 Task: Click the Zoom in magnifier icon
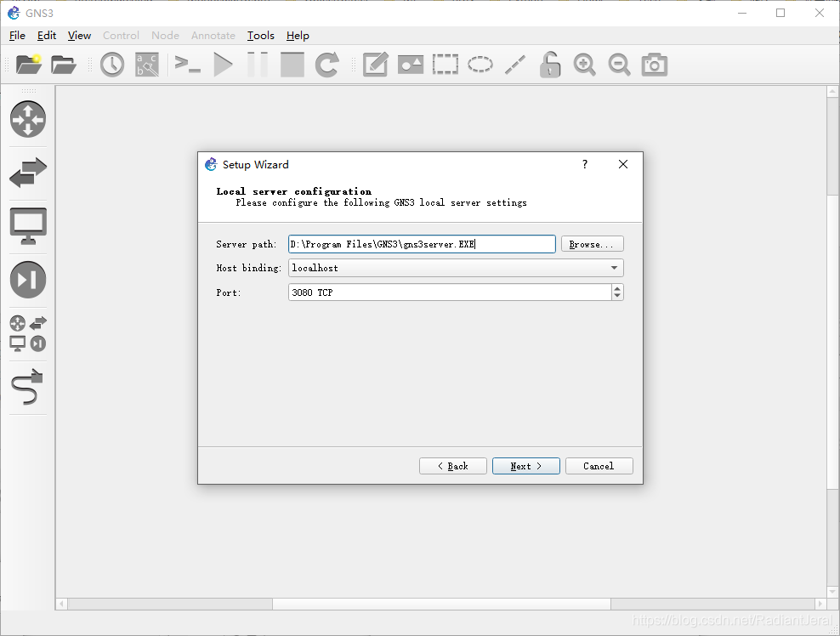(584, 65)
